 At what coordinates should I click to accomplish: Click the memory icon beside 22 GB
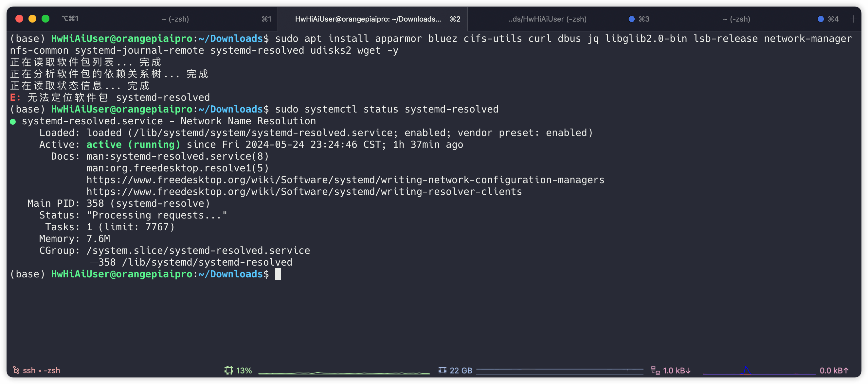[x=442, y=371]
